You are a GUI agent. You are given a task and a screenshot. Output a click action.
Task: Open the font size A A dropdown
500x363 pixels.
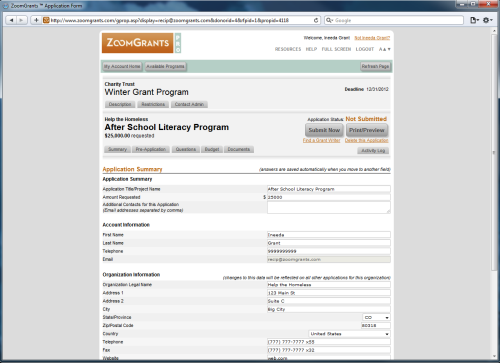(x=385, y=49)
